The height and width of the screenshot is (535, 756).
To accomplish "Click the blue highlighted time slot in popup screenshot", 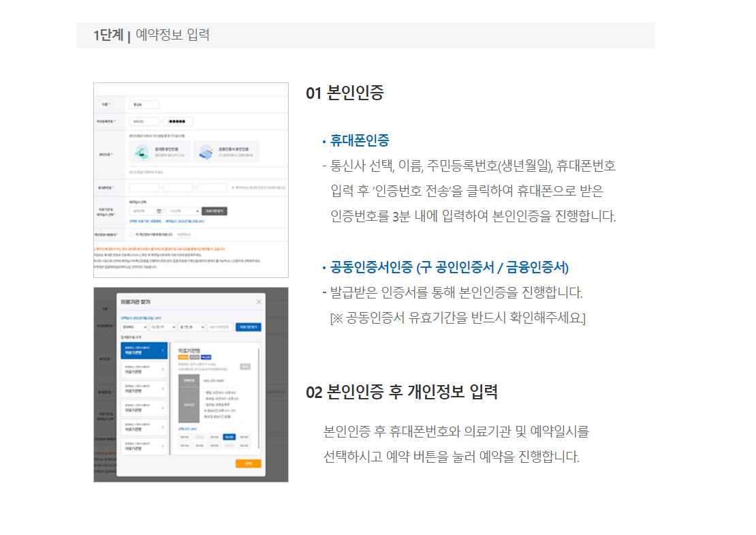I will pos(229,437).
